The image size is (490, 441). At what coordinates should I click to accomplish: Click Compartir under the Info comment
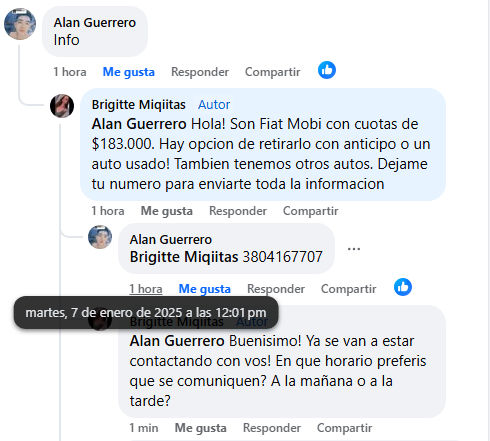(273, 72)
